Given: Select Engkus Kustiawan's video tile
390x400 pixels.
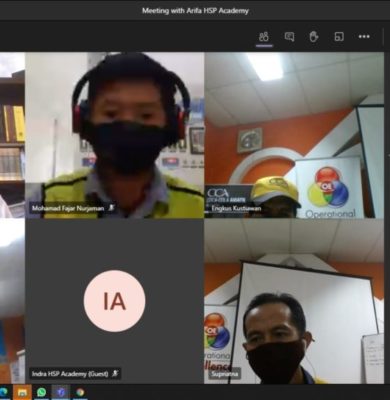Looking at the screenshot, I should coord(294,135).
